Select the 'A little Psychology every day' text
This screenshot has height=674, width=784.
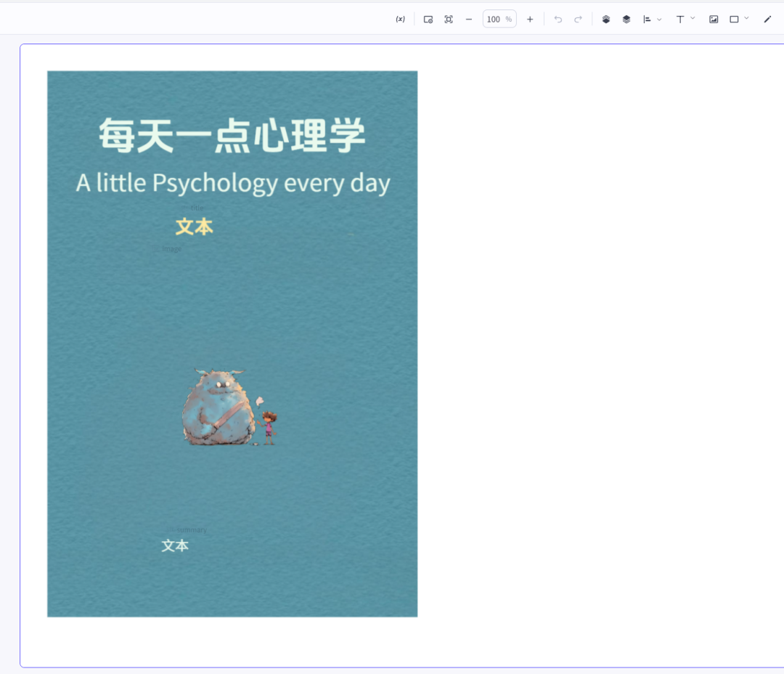[x=233, y=183]
